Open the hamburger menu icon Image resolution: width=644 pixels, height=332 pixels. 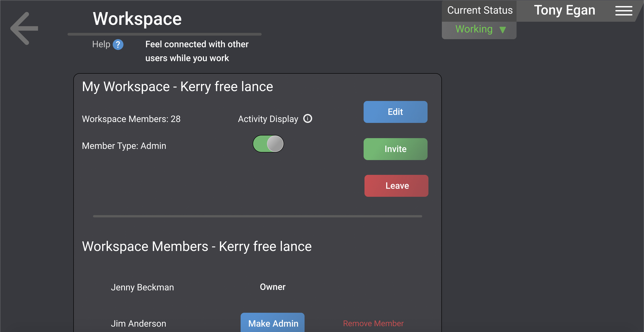[623, 11]
